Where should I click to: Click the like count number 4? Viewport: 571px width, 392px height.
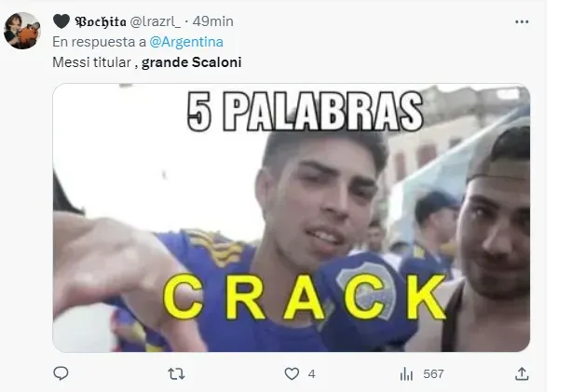[x=311, y=373]
